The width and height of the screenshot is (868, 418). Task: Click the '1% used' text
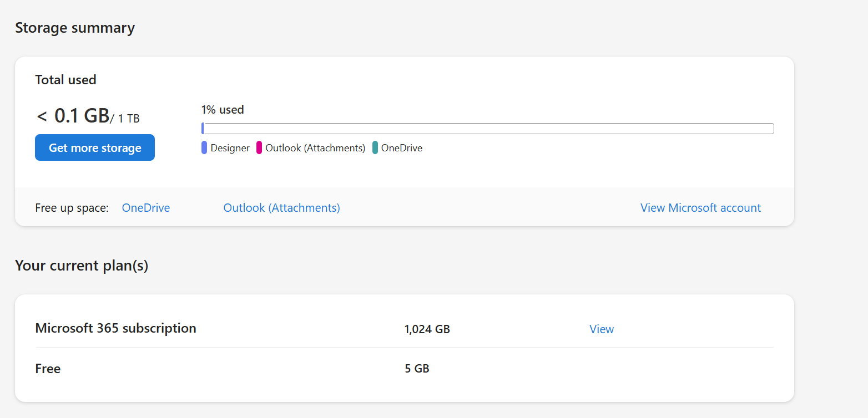coord(223,110)
